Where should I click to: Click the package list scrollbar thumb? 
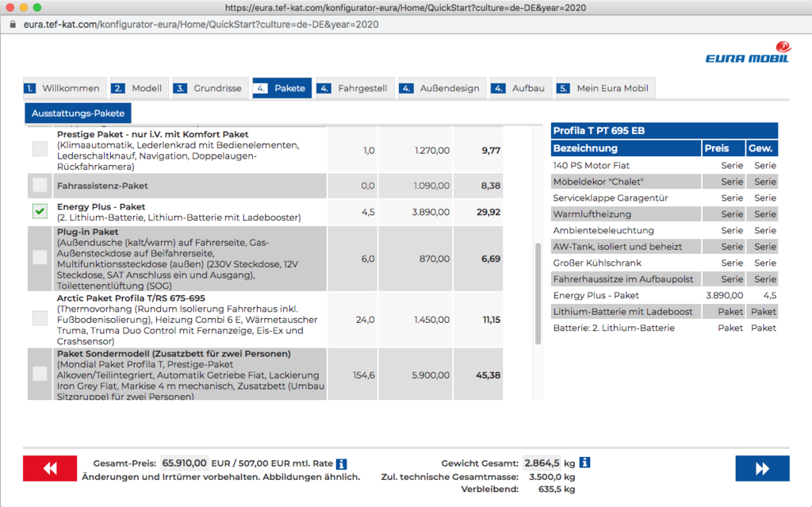538,294
